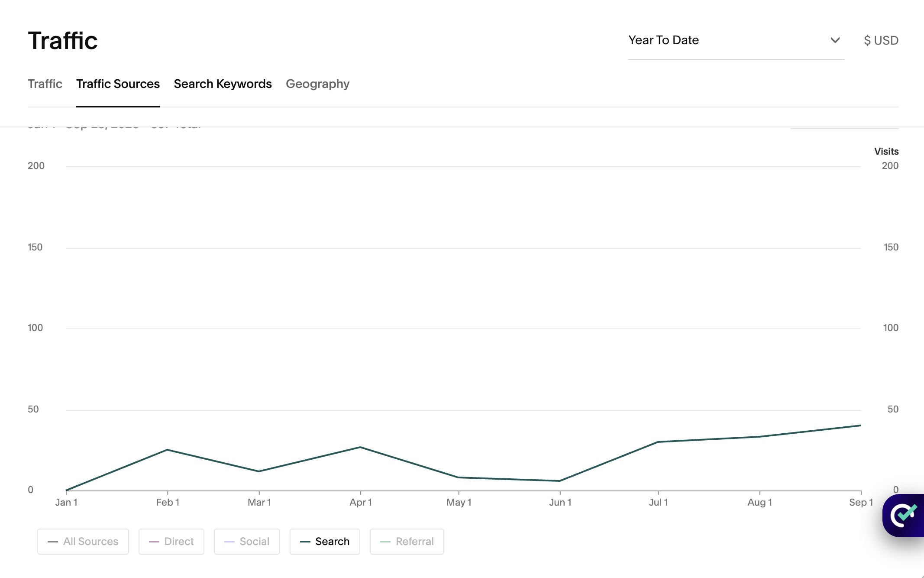Open the floating checkmark widget icon
Screen dimensions: 924x578
pos(904,515)
